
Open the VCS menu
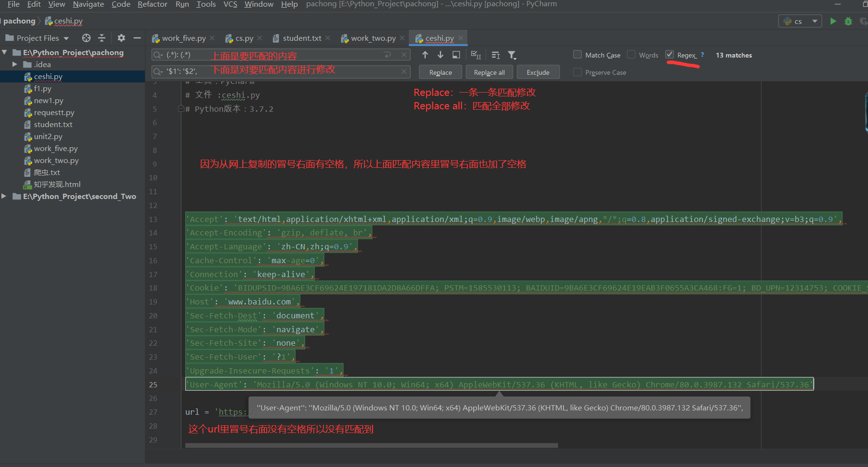point(230,4)
